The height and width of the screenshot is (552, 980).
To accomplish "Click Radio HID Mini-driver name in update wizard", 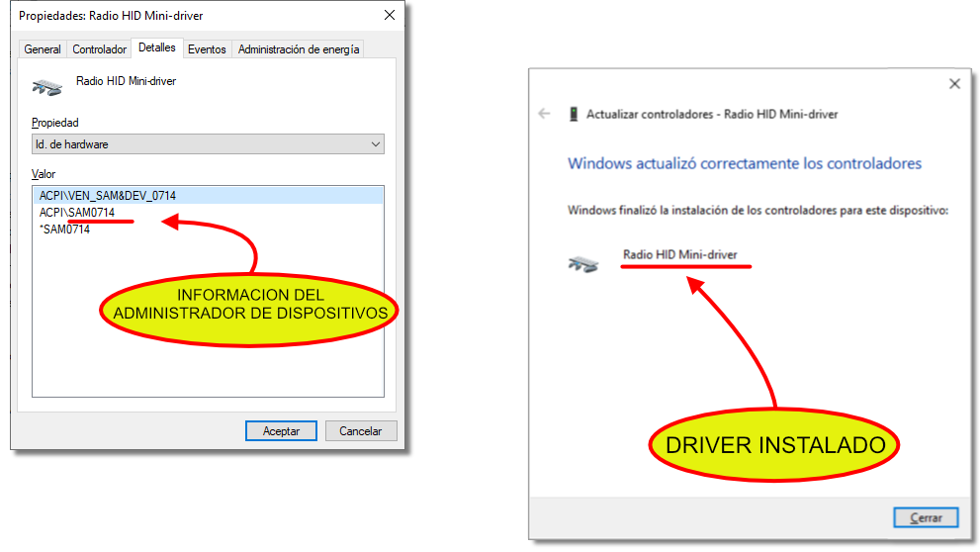I will [x=680, y=255].
